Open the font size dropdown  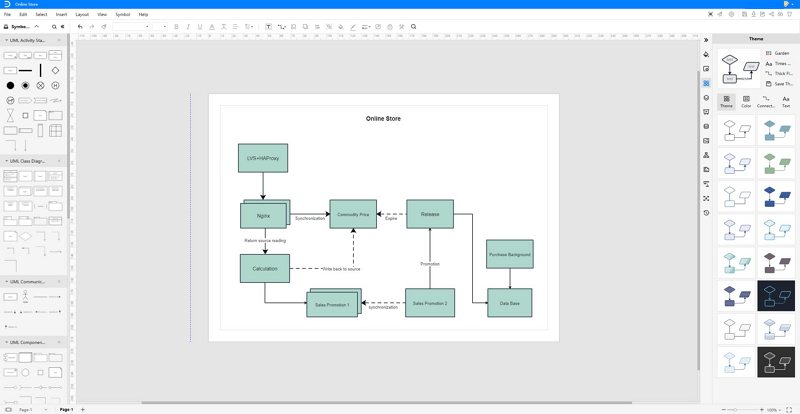tap(160, 27)
